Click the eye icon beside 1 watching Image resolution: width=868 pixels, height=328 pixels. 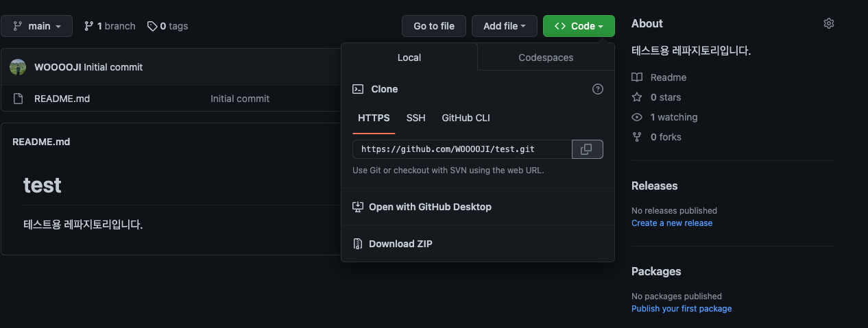click(637, 117)
